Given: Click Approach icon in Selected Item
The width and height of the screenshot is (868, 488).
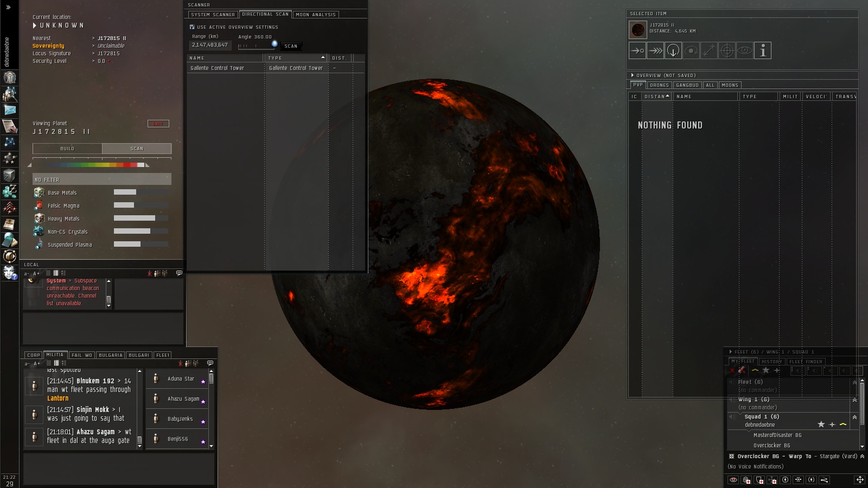Looking at the screenshot, I should [637, 50].
